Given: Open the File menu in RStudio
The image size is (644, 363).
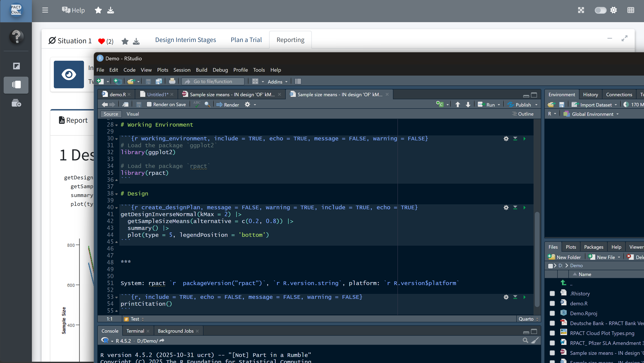Looking at the screenshot, I should 100,70.
